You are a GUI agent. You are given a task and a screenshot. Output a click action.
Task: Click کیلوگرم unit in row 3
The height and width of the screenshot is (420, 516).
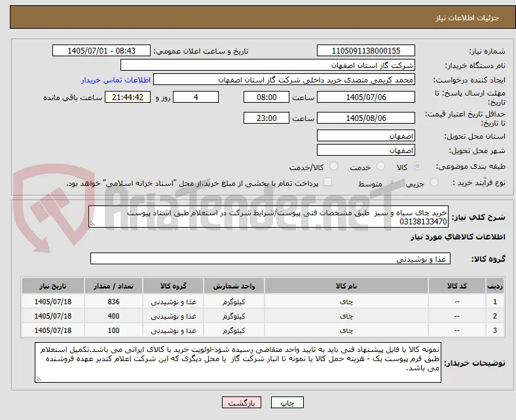tap(234, 331)
